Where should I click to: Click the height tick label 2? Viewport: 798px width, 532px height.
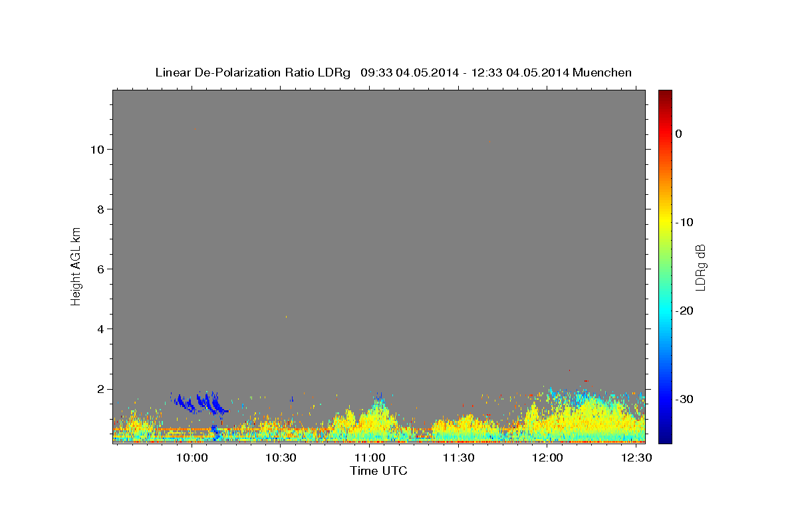click(100, 389)
